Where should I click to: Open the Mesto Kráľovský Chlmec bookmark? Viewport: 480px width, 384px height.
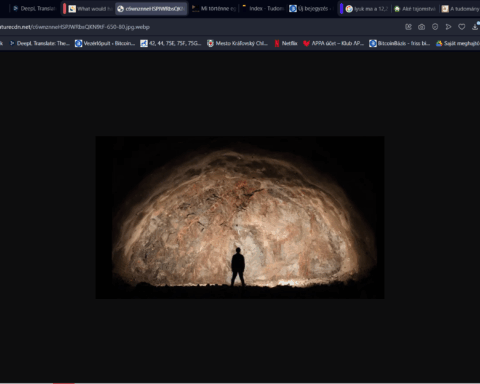coord(237,43)
